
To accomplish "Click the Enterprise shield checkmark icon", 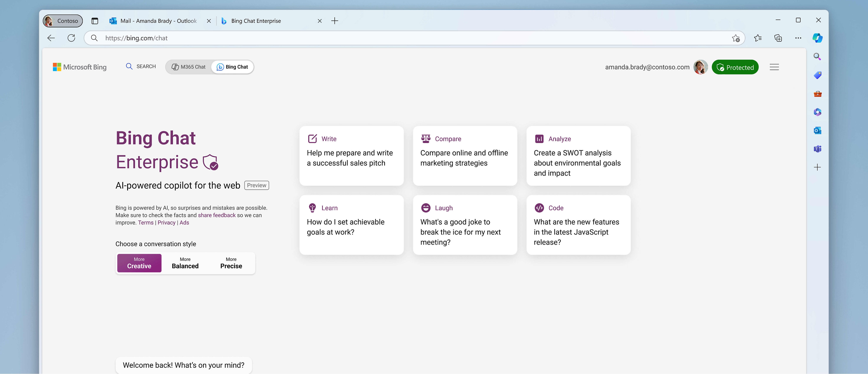I will point(210,162).
